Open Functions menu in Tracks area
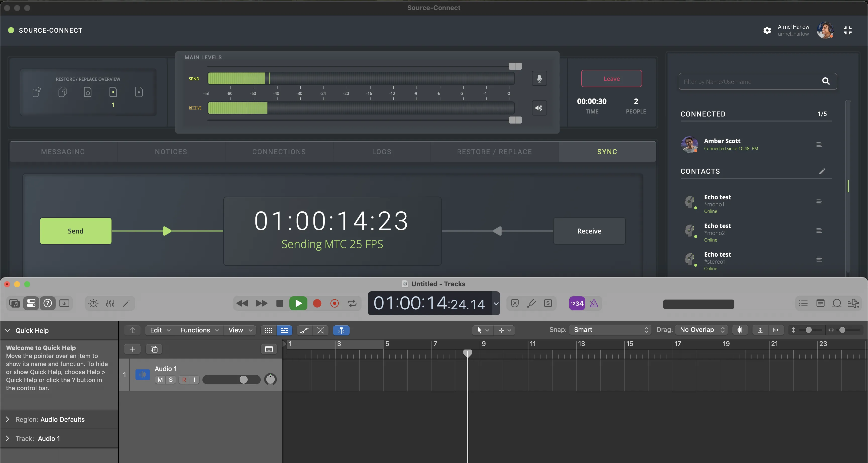This screenshot has width=868, height=463. tap(199, 330)
